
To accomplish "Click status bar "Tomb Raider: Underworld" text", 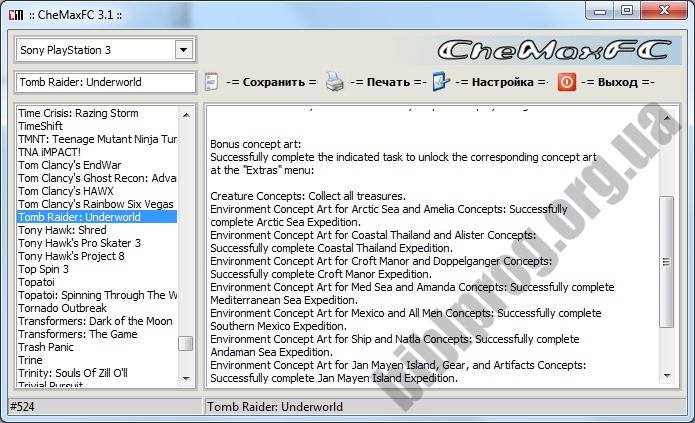I will 275,407.
